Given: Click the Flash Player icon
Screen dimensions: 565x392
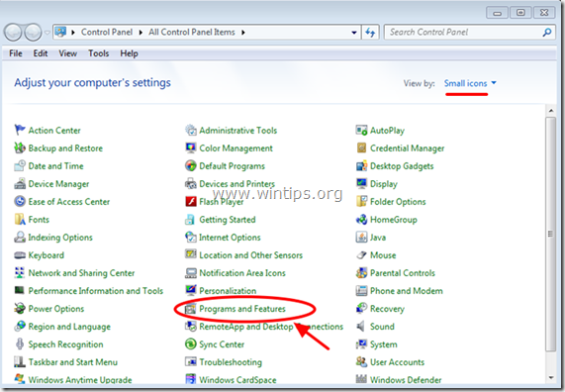Looking at the screenshot, I should 191,201.
